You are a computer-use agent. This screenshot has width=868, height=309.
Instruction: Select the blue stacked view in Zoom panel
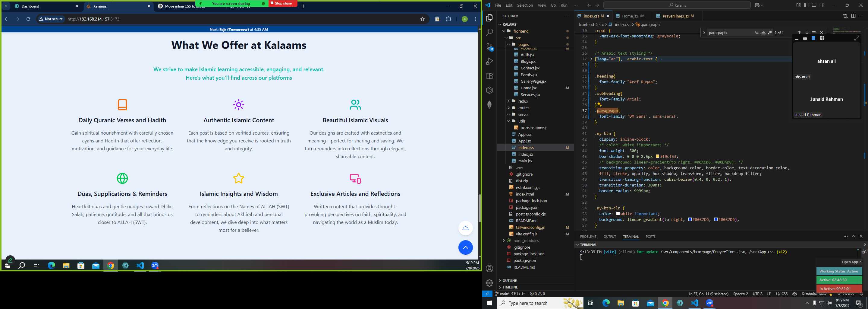(x=813, y=38)
